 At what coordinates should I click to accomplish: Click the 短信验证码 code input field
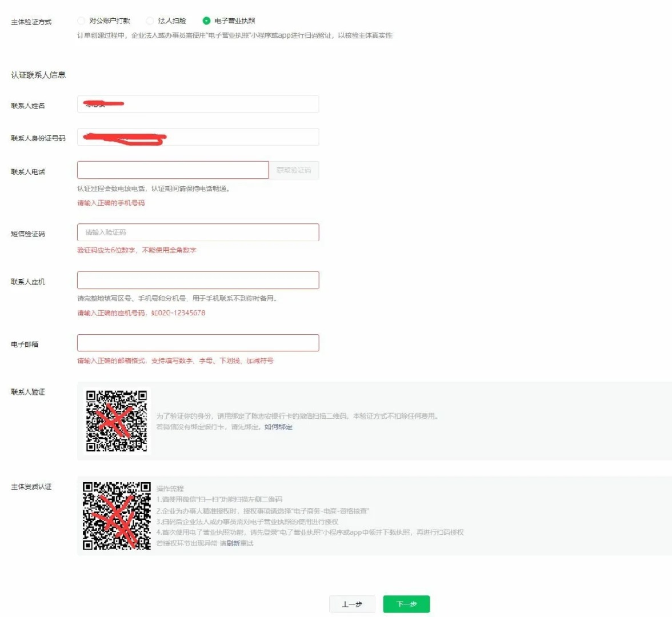click(x=198, y=233)
